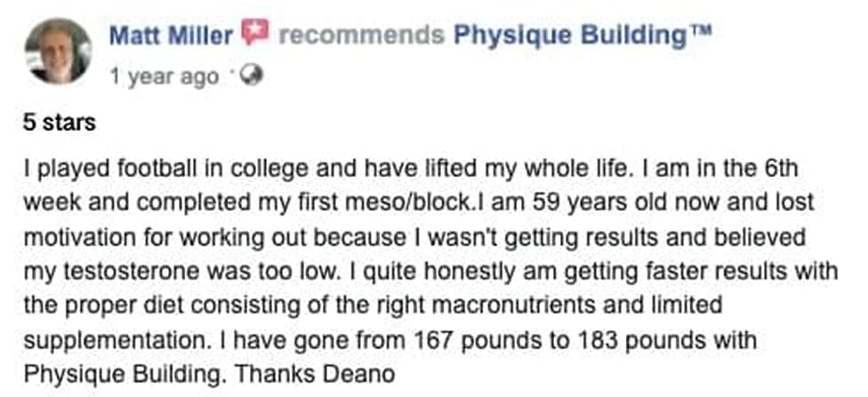Click the "5 stars" rating text
This screenshot has height=397, width=868.
[x=59, y=122]
